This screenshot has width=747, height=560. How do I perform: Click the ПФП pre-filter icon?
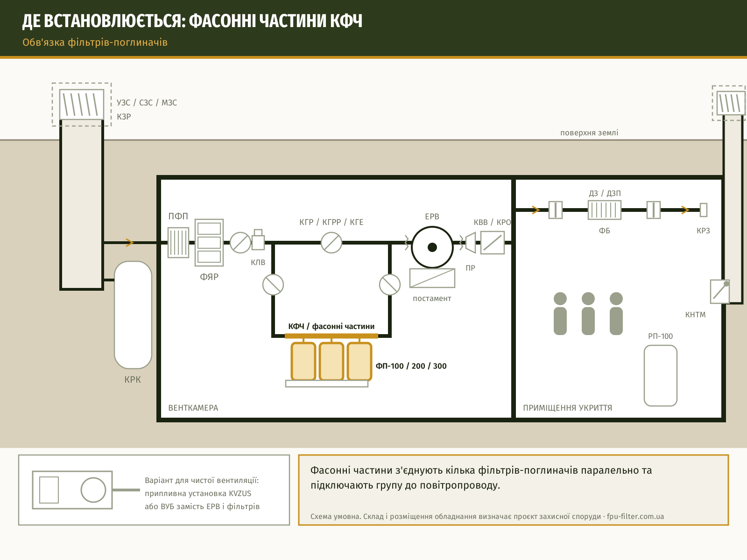point(178,243)
